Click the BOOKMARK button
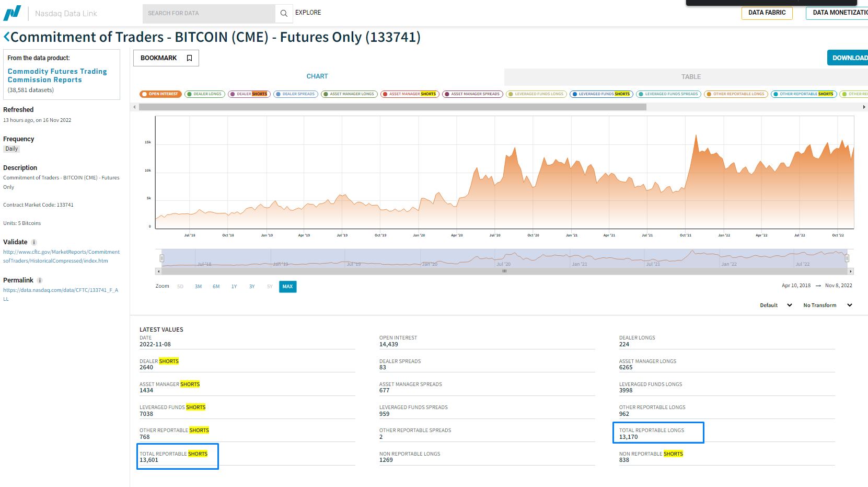868x487 pixels. click(166, 58)
